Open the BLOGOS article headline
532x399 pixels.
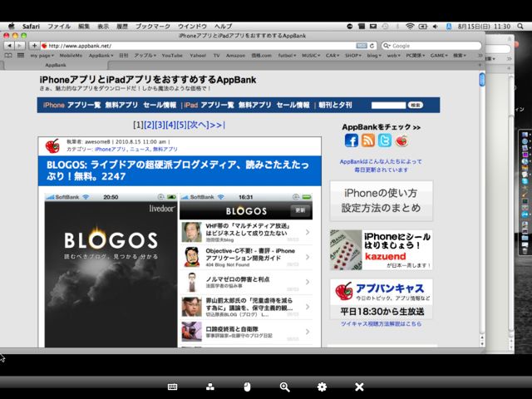coord(178,170)
